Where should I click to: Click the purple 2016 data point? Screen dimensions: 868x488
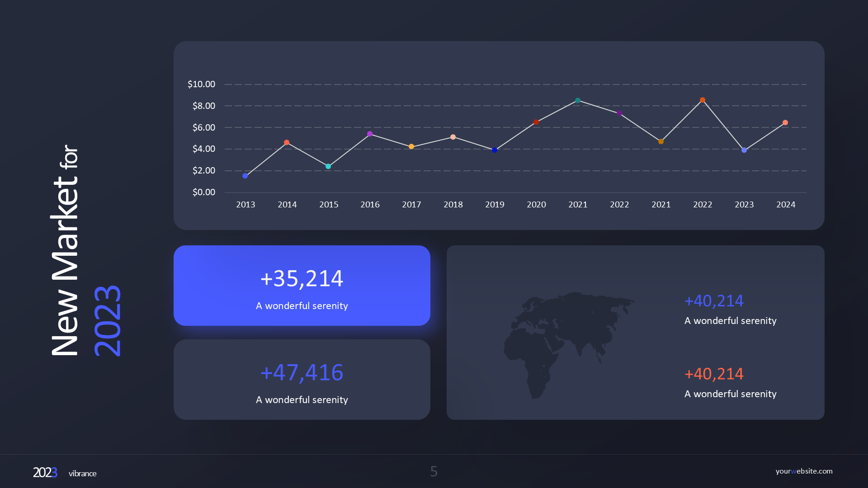pyautogui.click(x=370, y=133)
